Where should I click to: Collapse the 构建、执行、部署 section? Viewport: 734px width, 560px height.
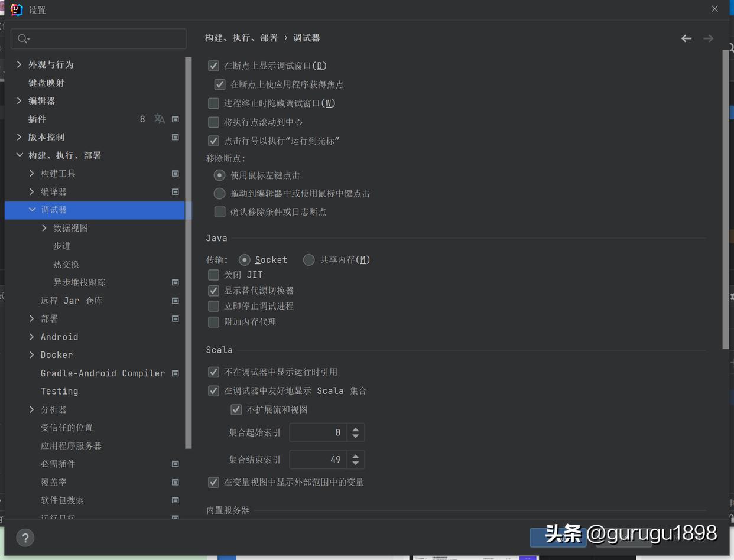tap(20, 155)
